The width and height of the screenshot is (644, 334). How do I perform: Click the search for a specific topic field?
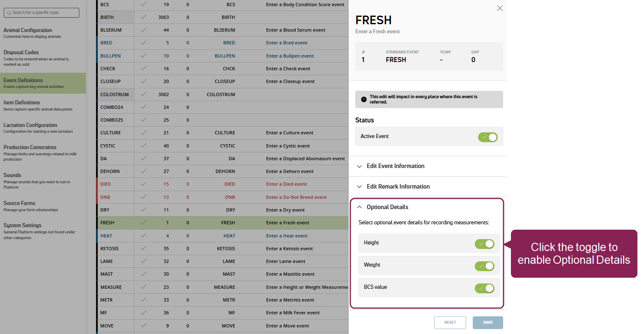44,13
